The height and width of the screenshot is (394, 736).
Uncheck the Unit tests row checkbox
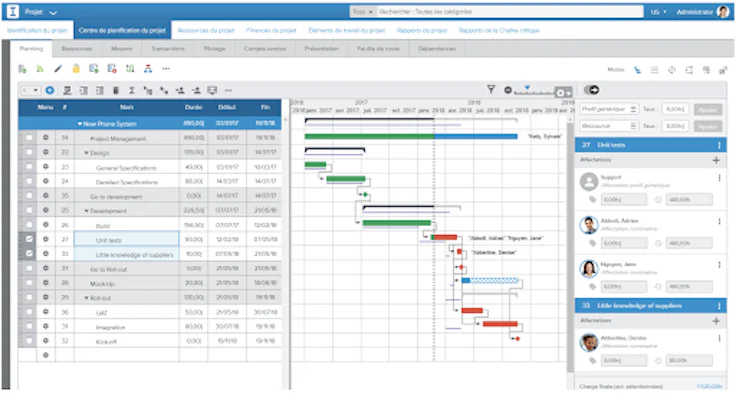29,239
